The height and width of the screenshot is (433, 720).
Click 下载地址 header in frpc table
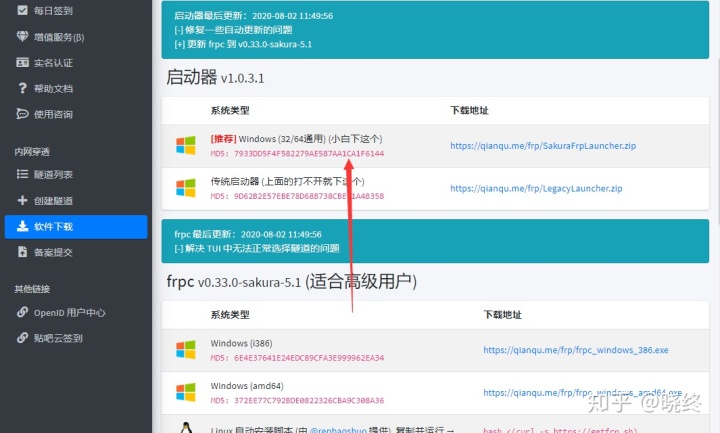pyautogui.click(x=502, y=315)
